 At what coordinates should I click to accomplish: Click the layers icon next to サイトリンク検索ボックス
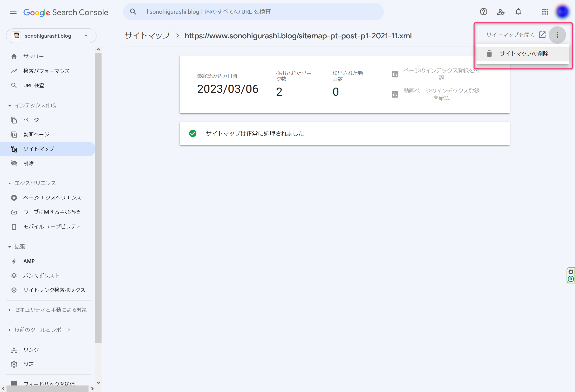(14, 290)
